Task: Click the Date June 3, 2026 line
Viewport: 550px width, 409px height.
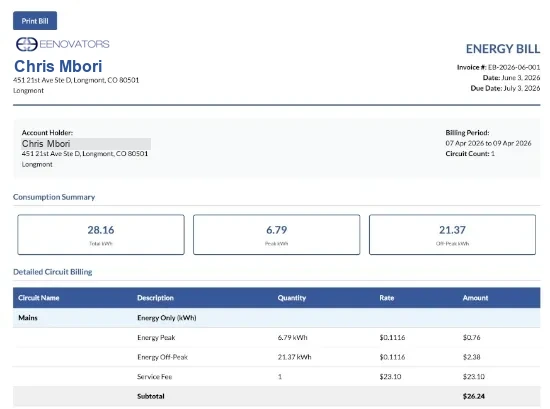Action: point(511,78)
